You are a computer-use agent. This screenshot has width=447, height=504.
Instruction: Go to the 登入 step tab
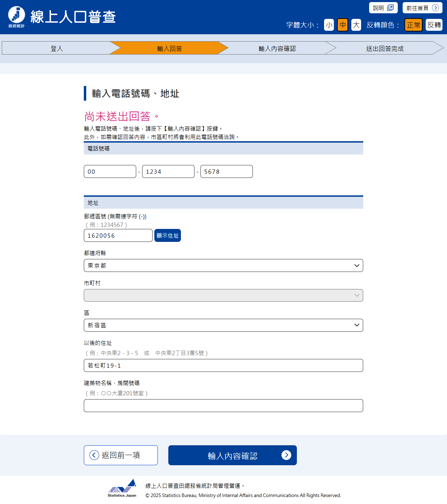[57, 48]
